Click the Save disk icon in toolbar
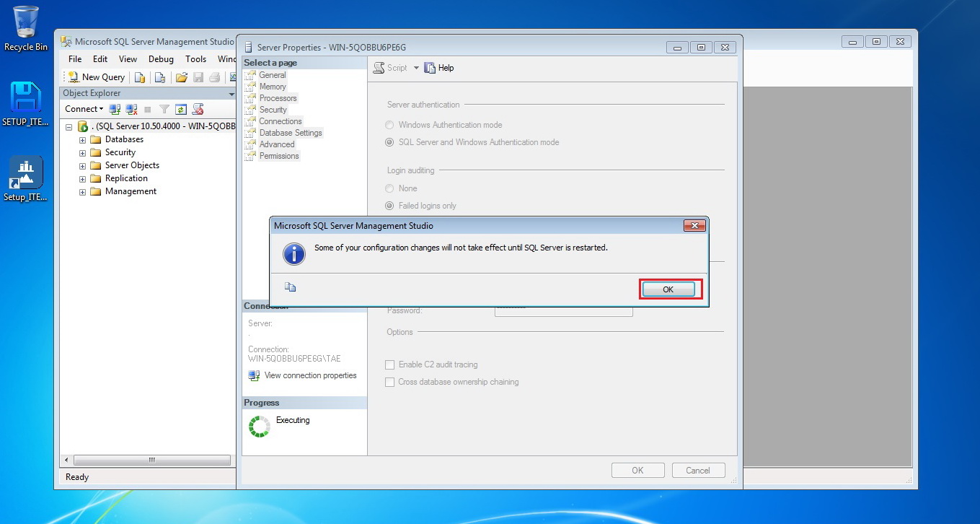The image size is (980, 524). pos(198,77)
